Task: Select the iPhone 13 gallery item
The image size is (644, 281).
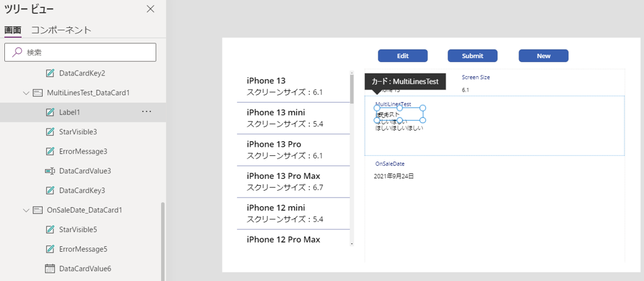Action: [294, 86]
